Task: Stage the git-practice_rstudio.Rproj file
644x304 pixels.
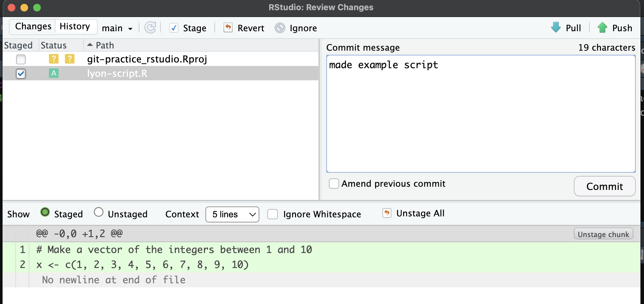Action: (x=20, y=59)
